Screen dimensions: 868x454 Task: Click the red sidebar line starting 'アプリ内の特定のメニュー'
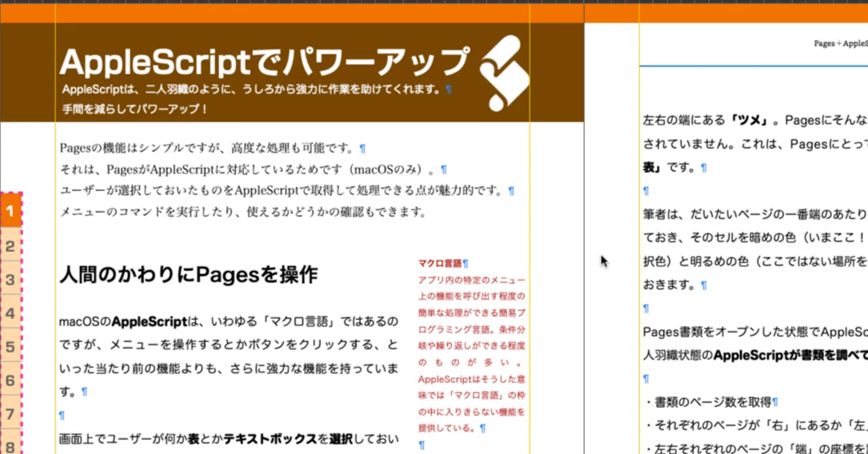tap(471, 280)
